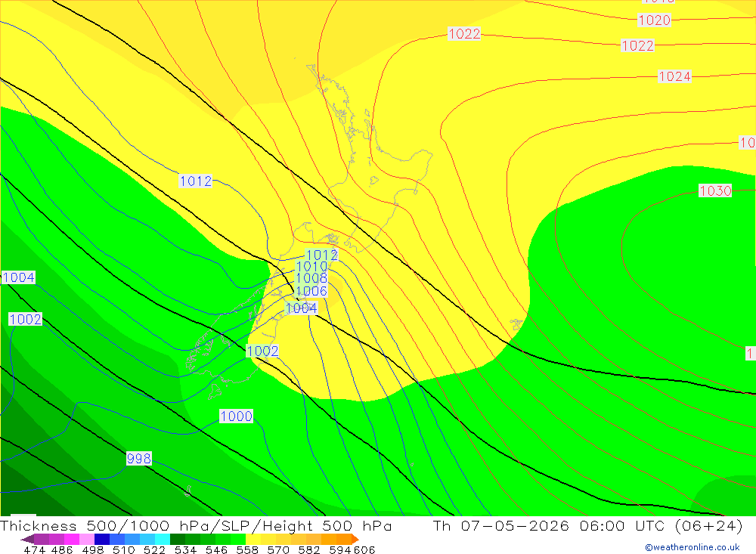Select legend value 594

point(340,549)
